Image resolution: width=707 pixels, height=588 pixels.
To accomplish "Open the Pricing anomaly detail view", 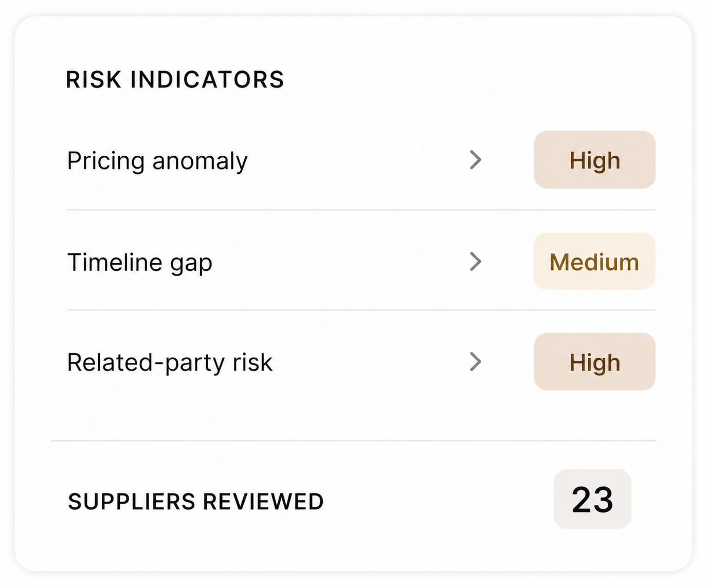I will 157,160.
